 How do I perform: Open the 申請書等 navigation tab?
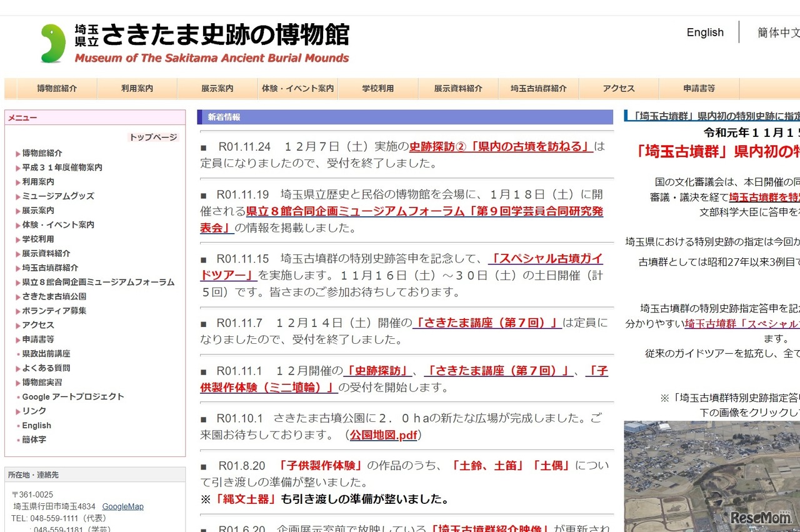pyautogui.click(x=698, y=88)
